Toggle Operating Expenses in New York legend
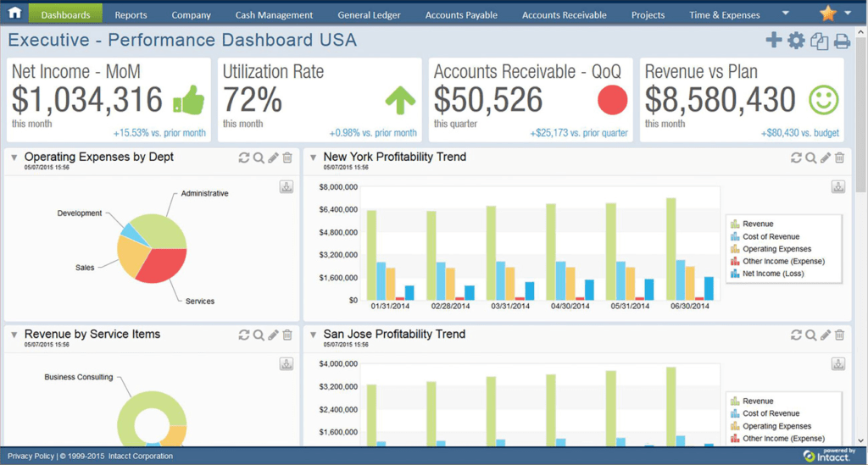This screenshot has height=465, width=868. 771,249
